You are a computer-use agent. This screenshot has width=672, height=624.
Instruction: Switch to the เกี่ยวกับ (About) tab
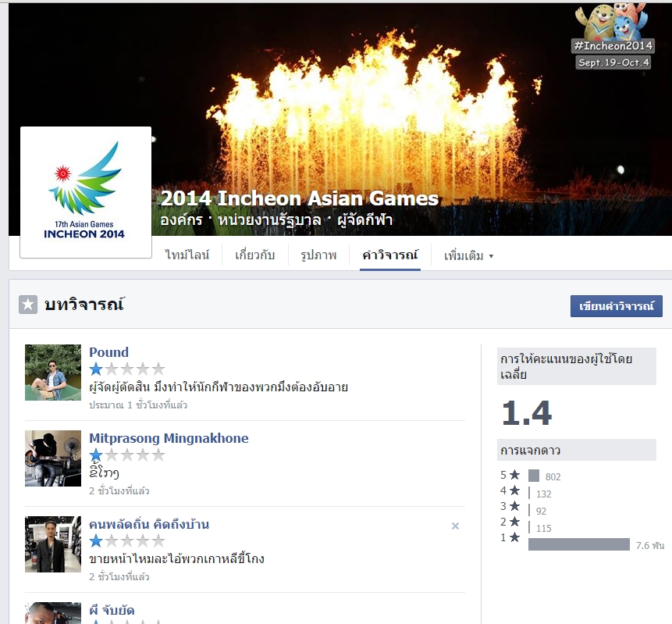click(255, 255)
